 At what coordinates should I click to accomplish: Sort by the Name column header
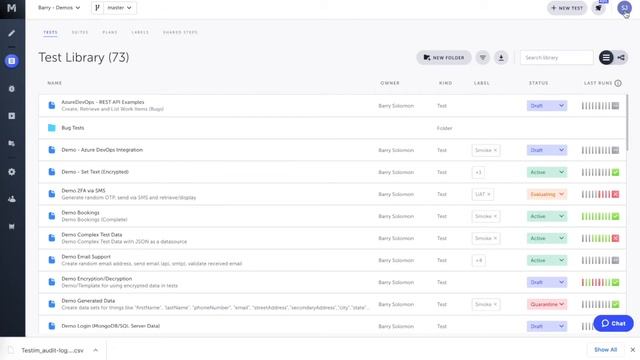tap(54, 83)
